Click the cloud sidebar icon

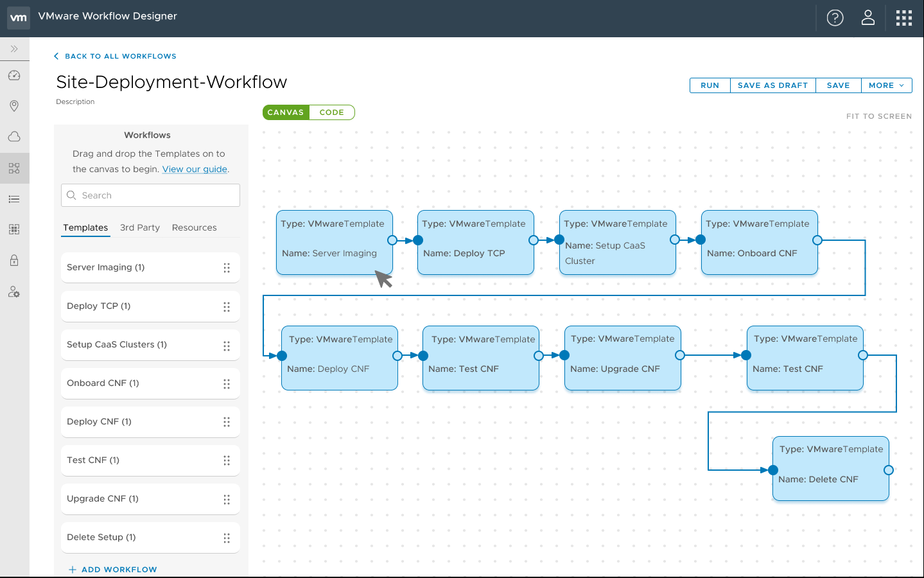(14, 137)
